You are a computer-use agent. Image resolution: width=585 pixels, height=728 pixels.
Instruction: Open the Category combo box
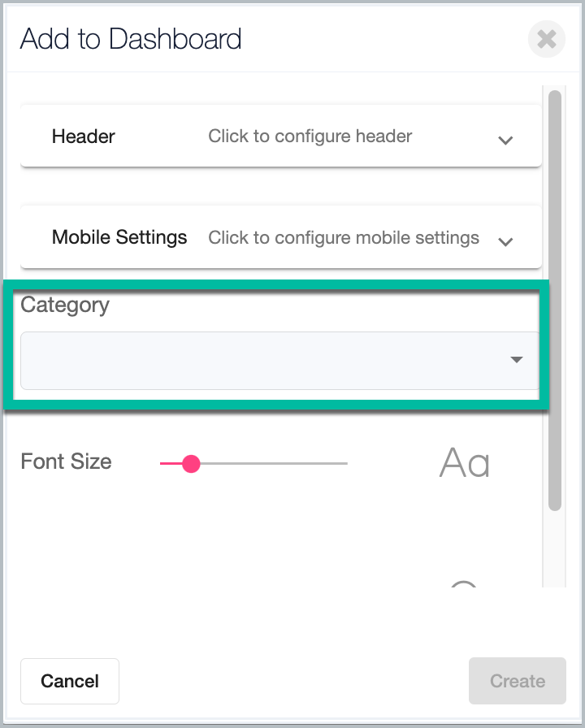(x=280, y=360)
